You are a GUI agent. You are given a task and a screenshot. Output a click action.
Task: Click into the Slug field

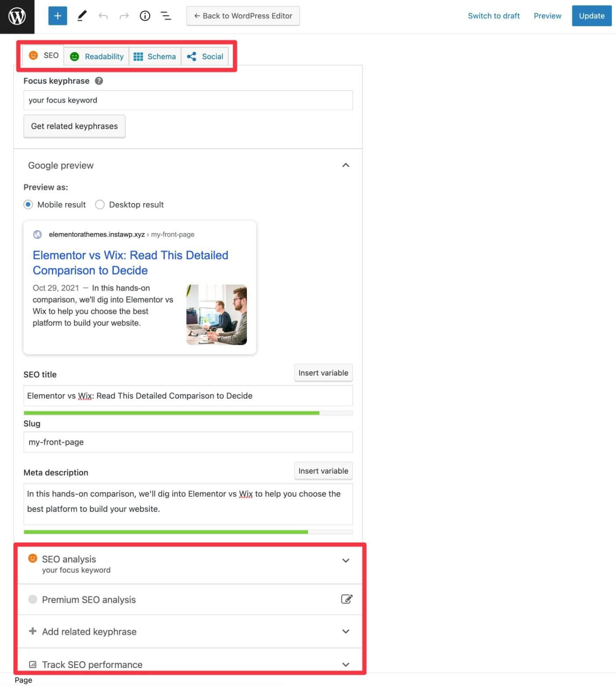(x=188, y=442)
